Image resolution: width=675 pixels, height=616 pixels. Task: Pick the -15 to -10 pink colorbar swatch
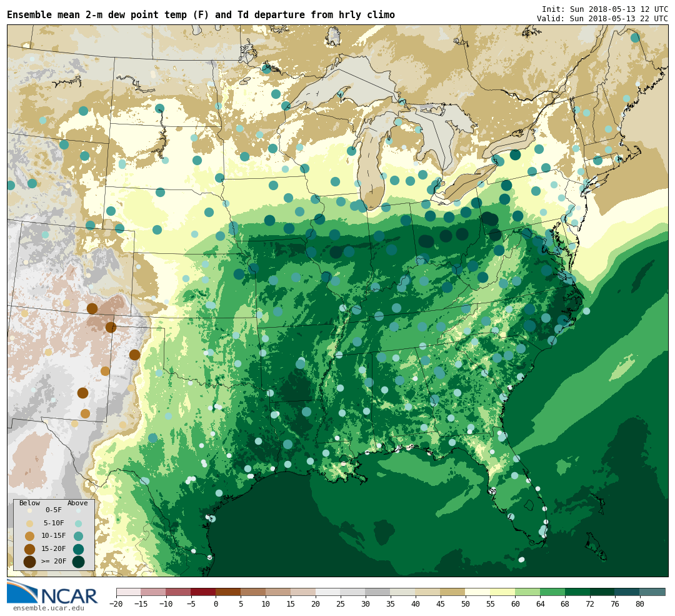click(154, 592)
